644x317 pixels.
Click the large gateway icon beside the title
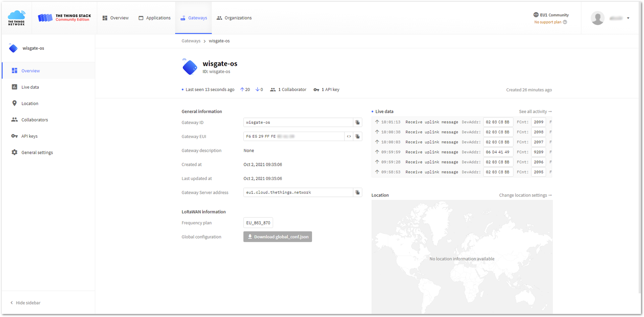pos(190,66)
